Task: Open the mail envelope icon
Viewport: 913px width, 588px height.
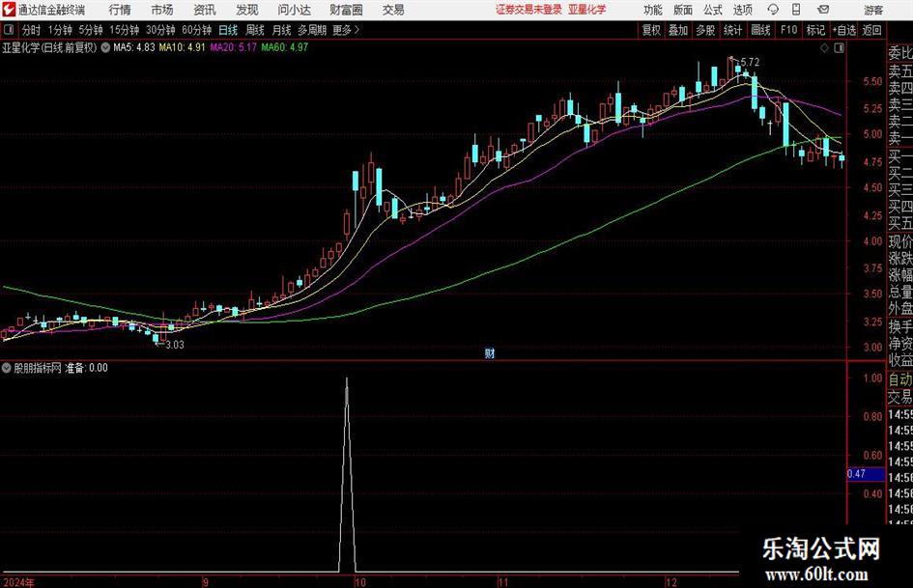Action: point(823,10)
